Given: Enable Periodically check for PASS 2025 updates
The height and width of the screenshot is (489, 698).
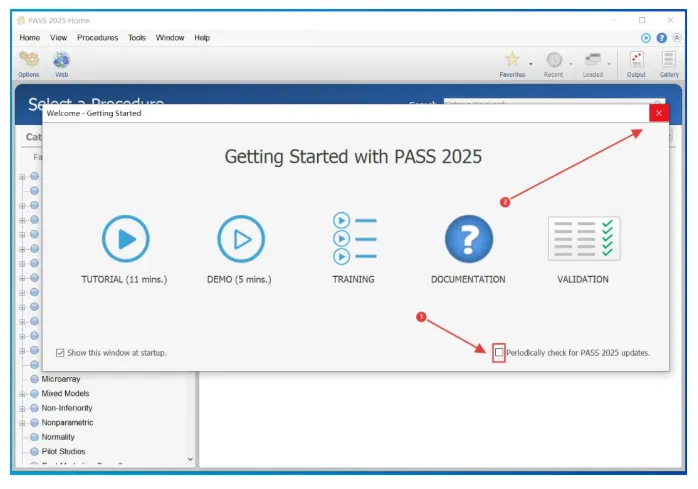Looking at the screenshot, I should point(499,353).
